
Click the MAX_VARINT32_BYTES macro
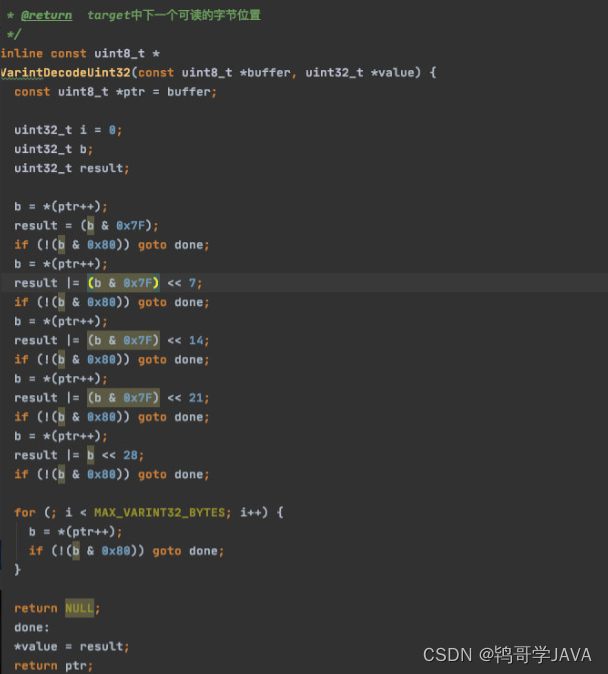point(160,512)
